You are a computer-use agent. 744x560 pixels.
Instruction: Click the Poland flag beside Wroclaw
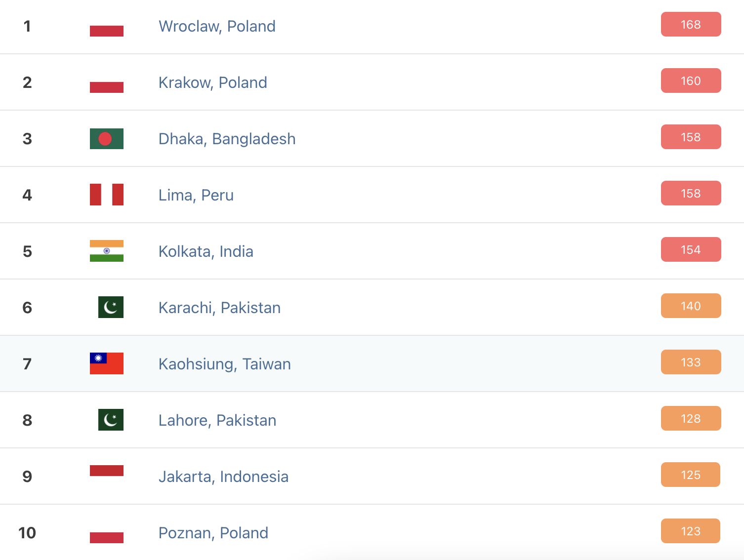coord(106,26)
